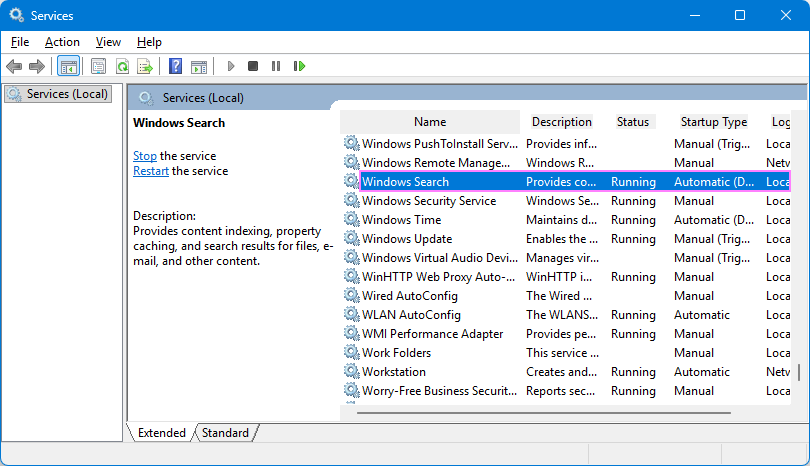Click gear icon beside WMI Performance Adapter

(352, 333)
